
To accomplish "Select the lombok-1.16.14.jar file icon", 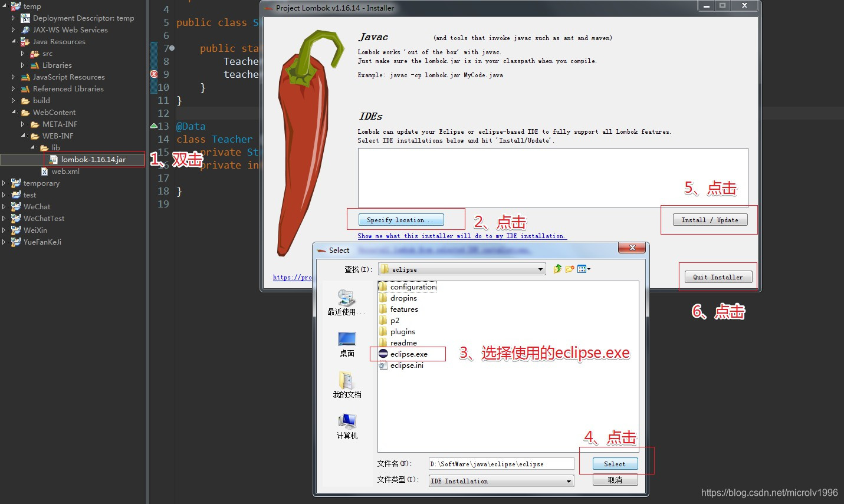I will (54, 160).
